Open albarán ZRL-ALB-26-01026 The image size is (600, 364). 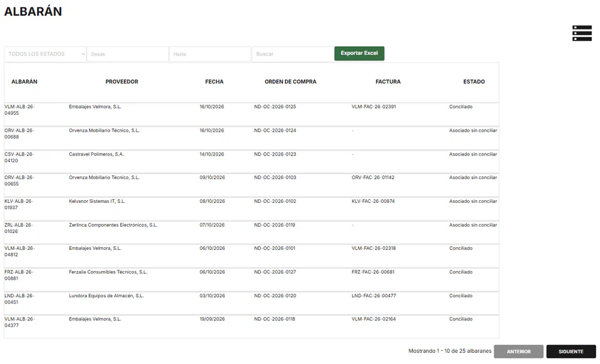tap(19, 229)
